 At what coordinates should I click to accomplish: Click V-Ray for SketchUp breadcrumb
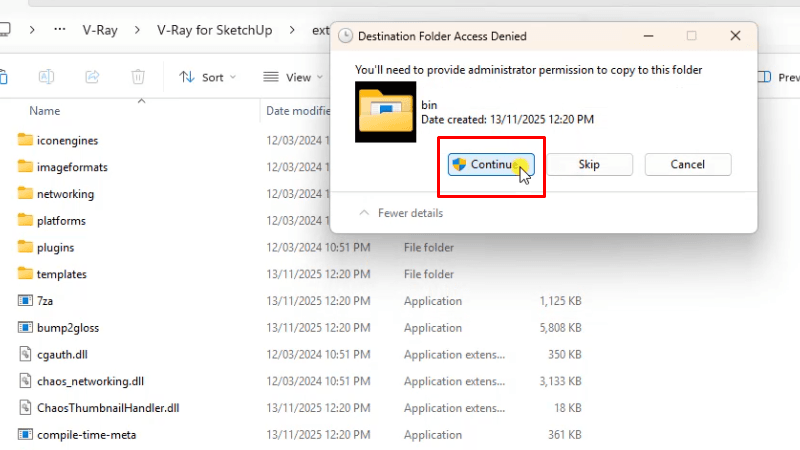pos(214,30)
